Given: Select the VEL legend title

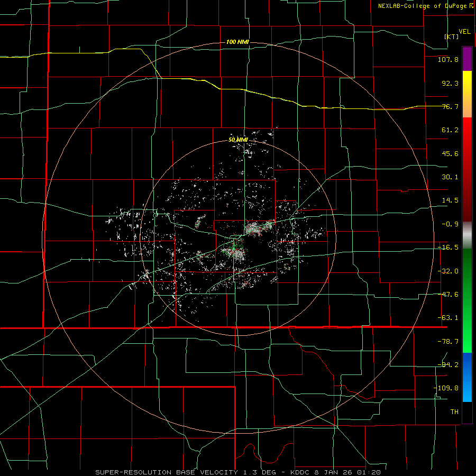Looking at the screenshot, I should (x=464, y=32).
